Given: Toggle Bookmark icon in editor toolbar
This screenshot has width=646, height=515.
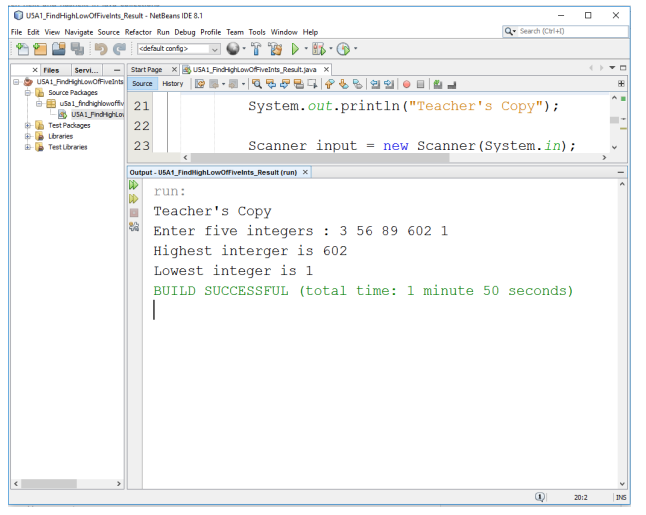Looking at the screenshot, I should (358, 84).
